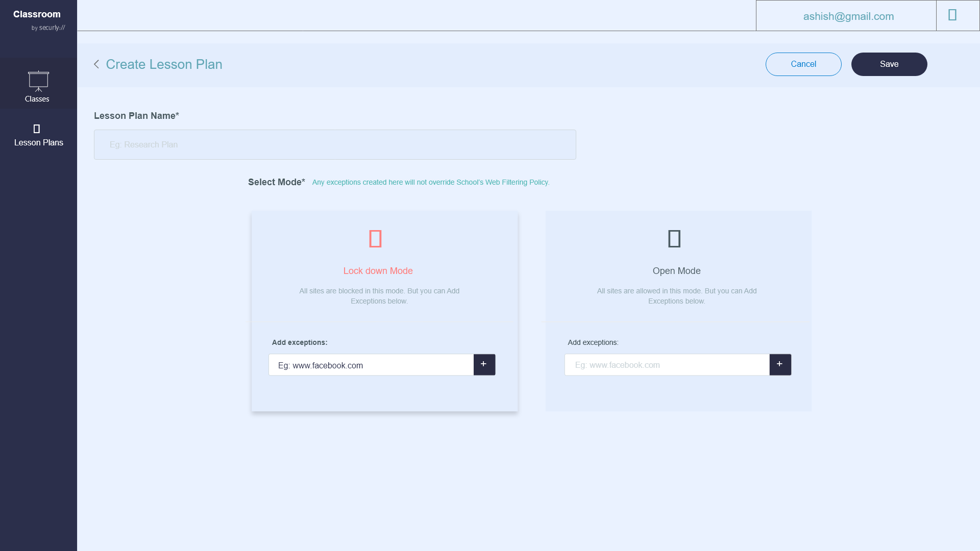Image resolution: width=980 pixels, height=551 pixels.
Task: Click the Lesson Plans sidebar icon
Action: pos(37,129)
